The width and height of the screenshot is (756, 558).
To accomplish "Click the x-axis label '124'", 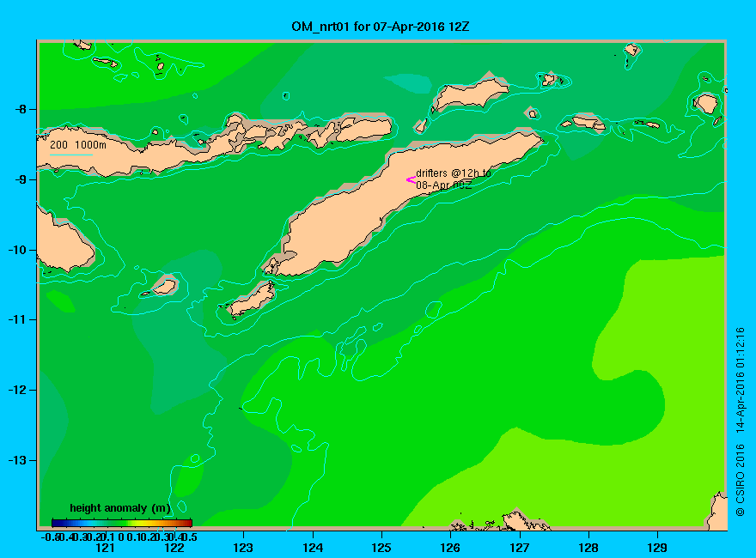I will click(x=313, y=548).
